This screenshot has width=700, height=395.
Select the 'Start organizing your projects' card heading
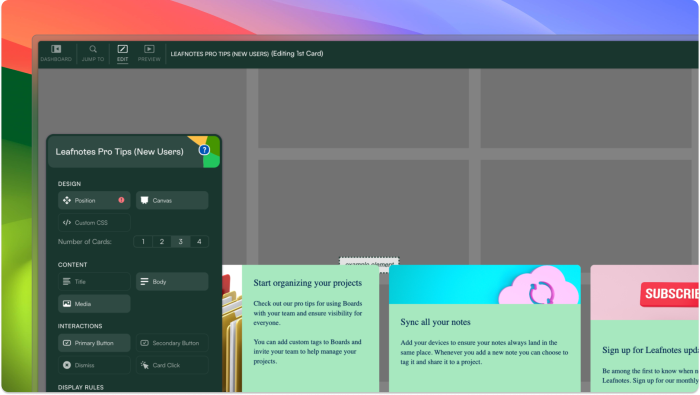tap(308, 283)
